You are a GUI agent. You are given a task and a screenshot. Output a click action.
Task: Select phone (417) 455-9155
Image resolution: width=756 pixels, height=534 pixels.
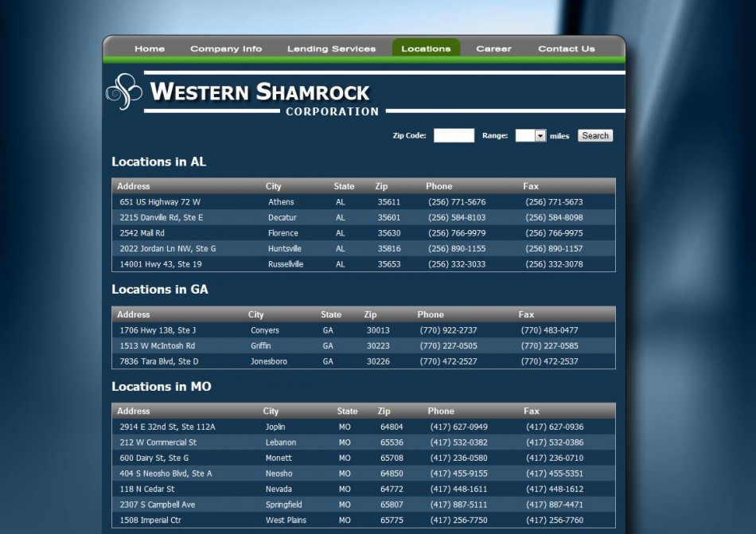458,474
